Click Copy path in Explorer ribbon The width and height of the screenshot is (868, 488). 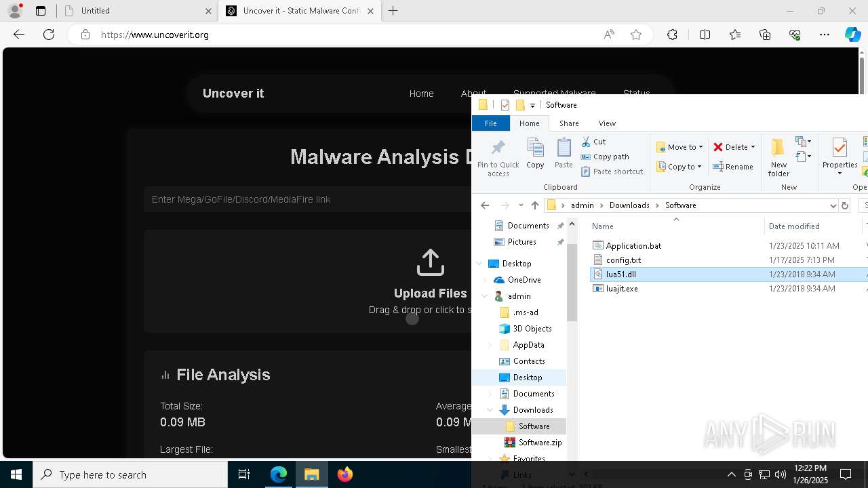tap(604, 157)
